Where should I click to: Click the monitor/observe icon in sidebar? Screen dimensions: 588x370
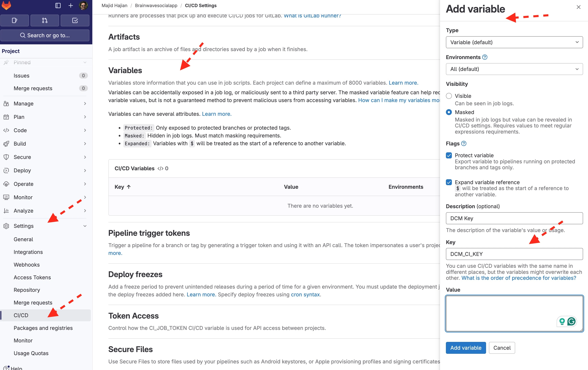coord(6,197)
